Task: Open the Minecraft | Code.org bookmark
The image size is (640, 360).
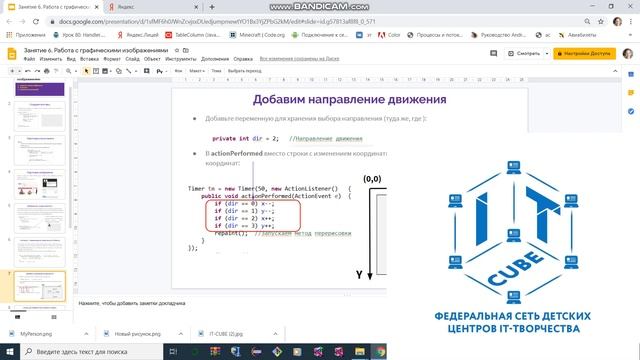Action: (257, 35)
